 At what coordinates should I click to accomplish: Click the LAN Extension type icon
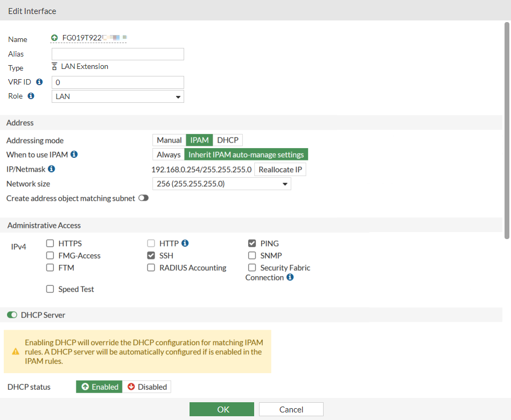pyautogui.click(x=54, y=66)
